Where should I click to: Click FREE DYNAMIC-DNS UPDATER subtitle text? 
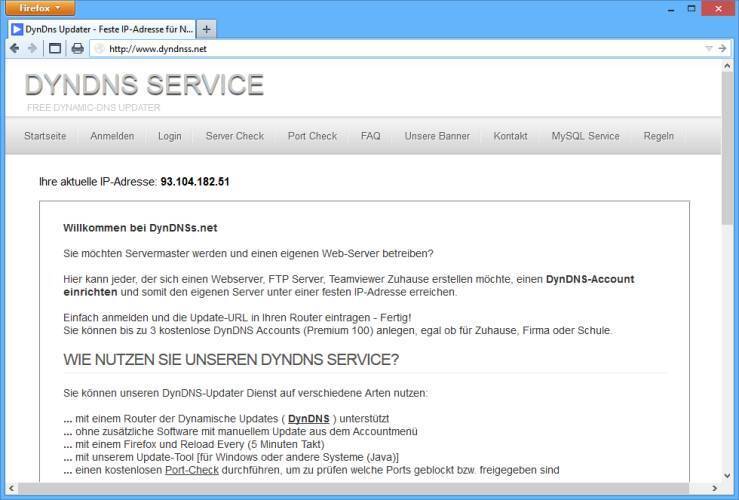[94, 107]
